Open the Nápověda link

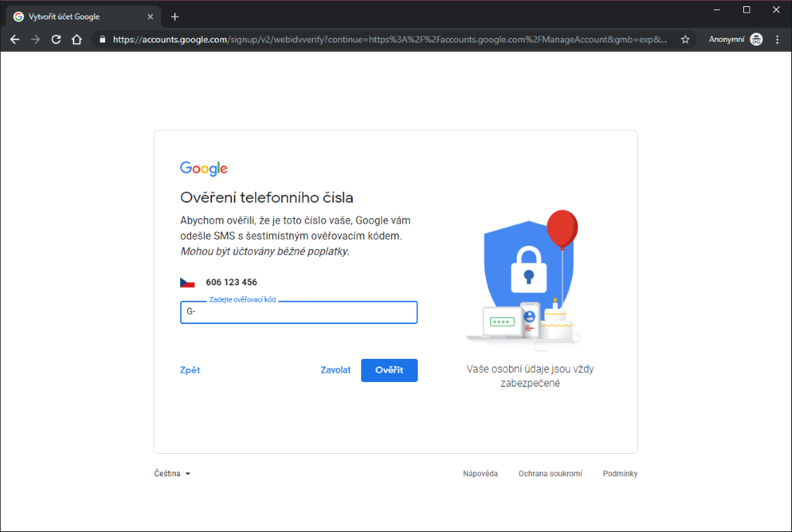(480, 473)
